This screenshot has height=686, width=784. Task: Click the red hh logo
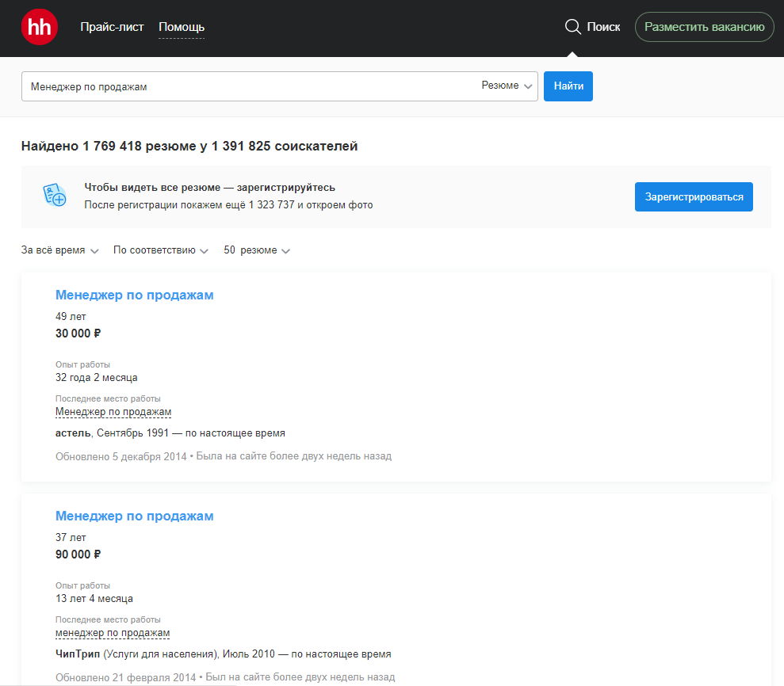point(39,26)
